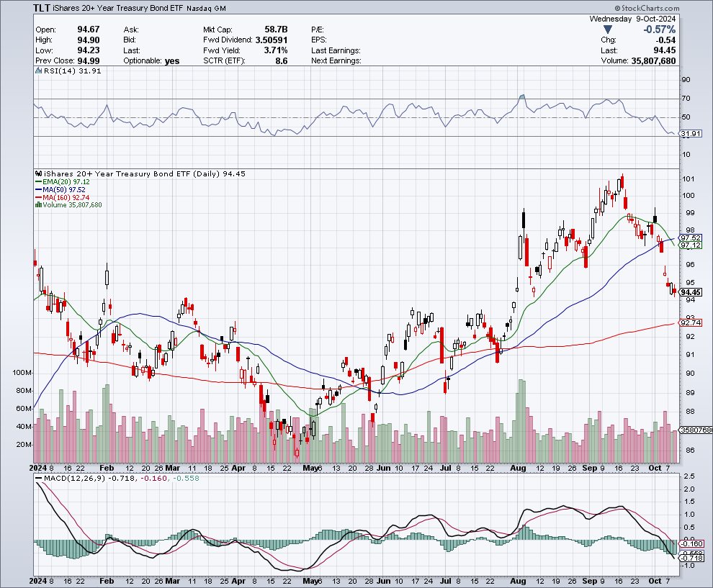Click the Sep label on the price chart axis
The height and width of the screenshot is (588, 713).
(x=590, y=468)
